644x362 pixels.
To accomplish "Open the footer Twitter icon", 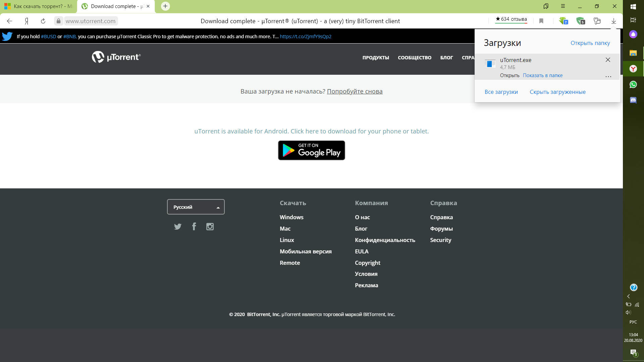I will point(178,227).
